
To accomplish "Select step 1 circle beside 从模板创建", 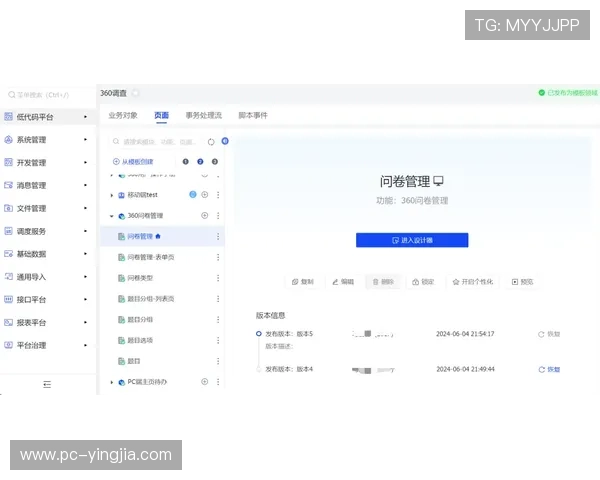I will point(186,162).
